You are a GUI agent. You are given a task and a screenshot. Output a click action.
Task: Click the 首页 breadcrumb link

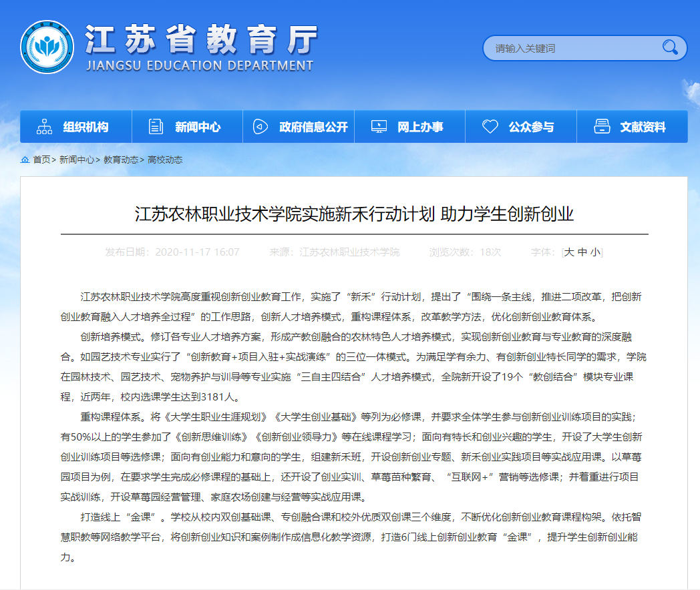click(x=41, y=160)
